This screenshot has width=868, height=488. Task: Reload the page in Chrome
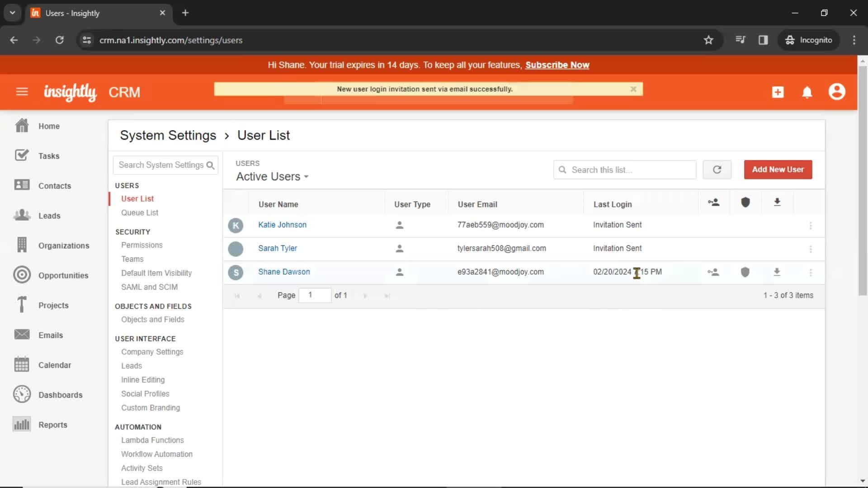[x=59, y=40]
